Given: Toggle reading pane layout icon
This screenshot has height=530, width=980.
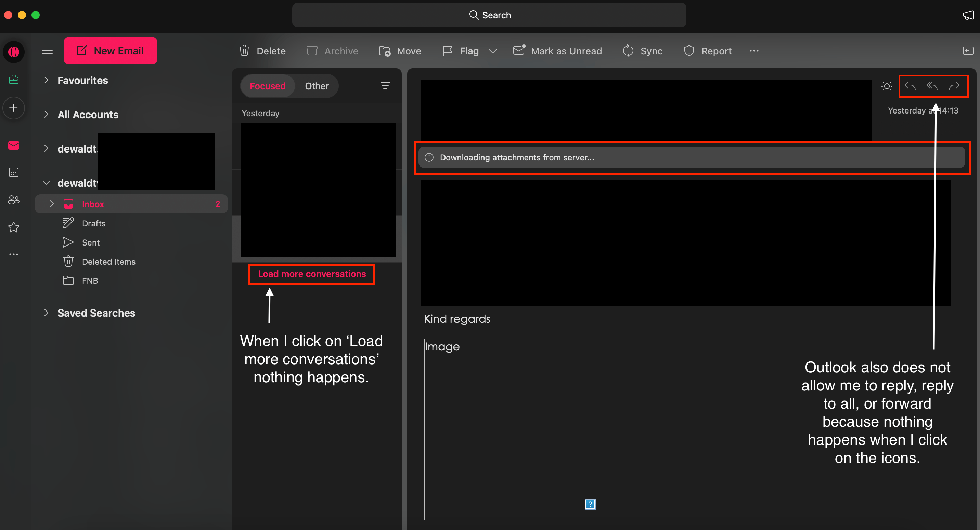Looking at the screenshot, I should pyautogui.click(x=968, y=51).
